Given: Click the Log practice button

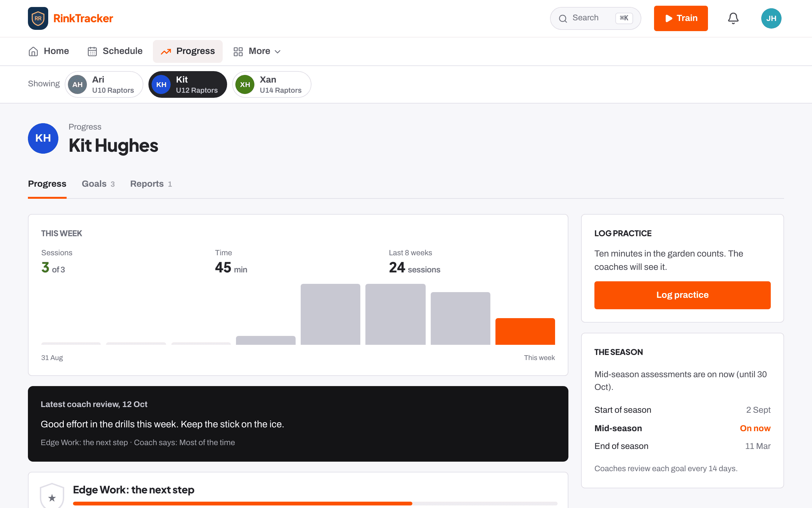Looking at the screenshot, I should (682, 295).
